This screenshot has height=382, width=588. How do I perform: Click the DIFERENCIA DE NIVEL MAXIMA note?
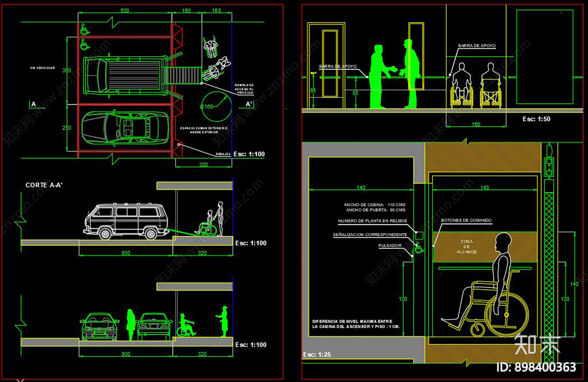356,324
